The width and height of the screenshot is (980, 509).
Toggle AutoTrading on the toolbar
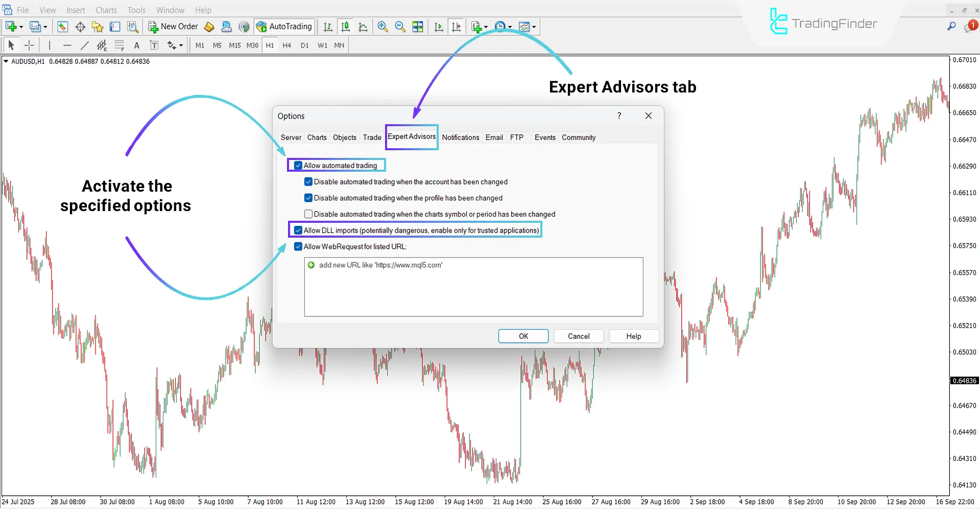click(284, 26)
